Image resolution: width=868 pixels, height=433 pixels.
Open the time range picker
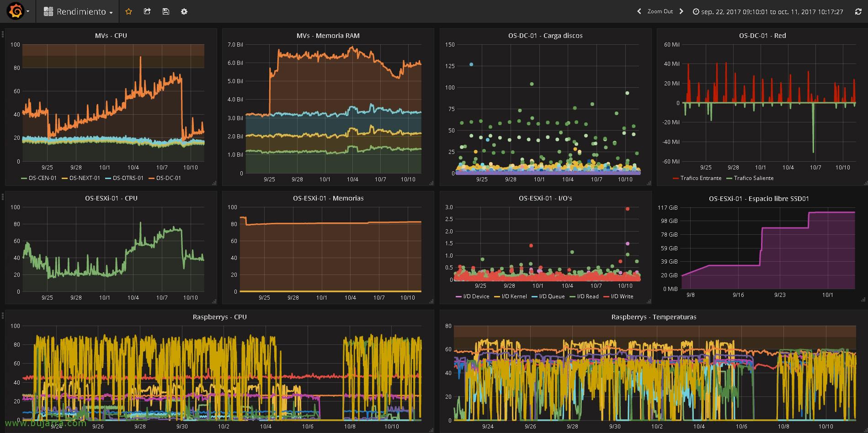tap(768, 12)
